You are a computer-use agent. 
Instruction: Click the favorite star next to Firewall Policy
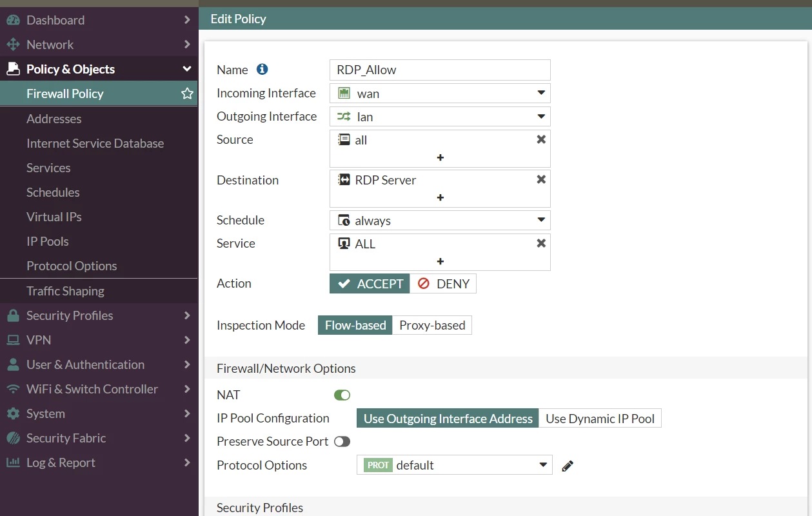(187, 94)
